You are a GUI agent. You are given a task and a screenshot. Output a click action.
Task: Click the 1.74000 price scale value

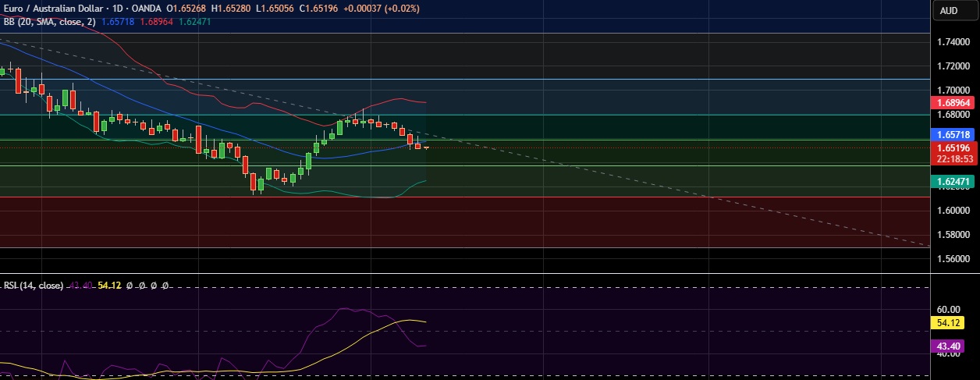(952, 41)
